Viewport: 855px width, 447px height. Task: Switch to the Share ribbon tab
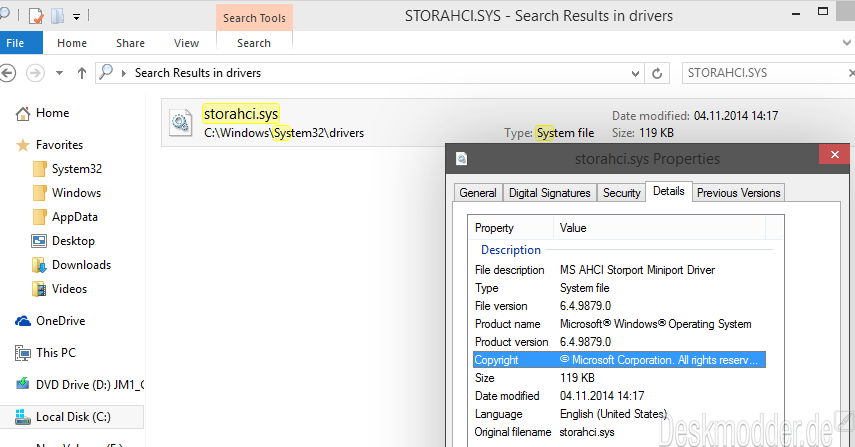coord(130,43)
